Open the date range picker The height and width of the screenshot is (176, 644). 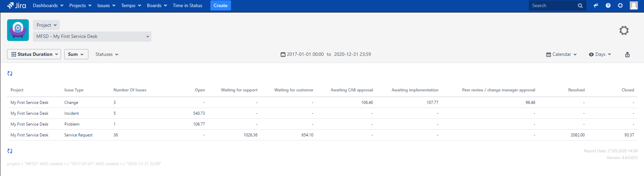(x=326, y=54)
